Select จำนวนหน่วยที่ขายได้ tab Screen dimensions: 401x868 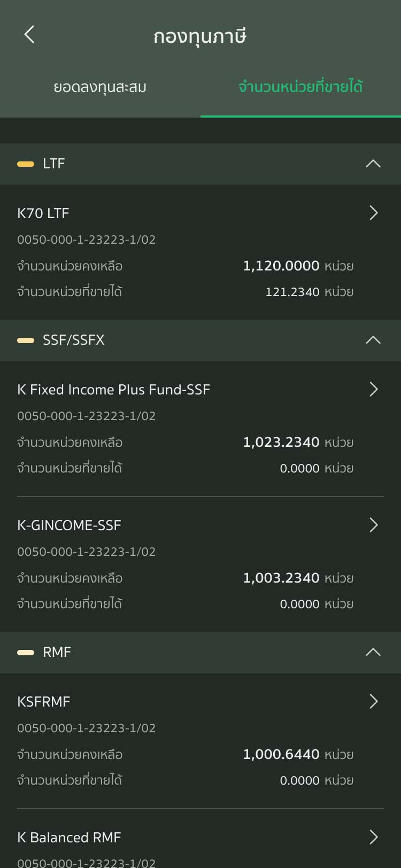tap(300, 87)
